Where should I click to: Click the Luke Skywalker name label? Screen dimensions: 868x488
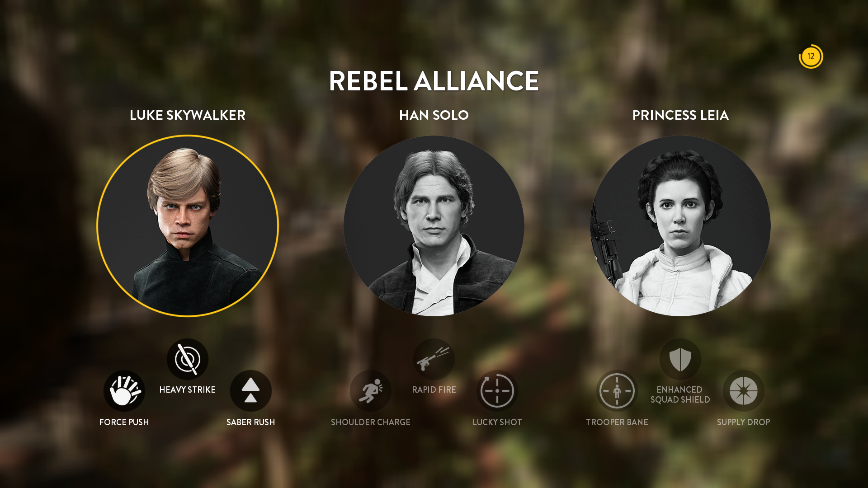188,115
